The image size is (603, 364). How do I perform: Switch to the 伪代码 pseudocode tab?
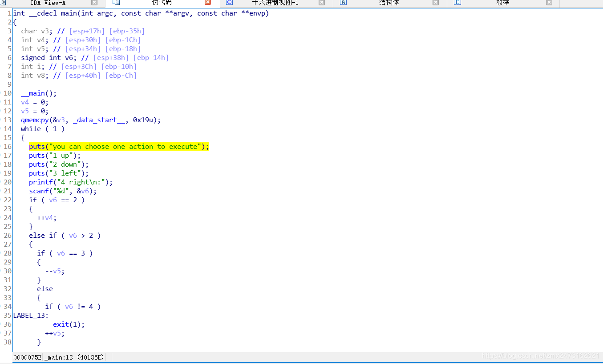point(162,3)
